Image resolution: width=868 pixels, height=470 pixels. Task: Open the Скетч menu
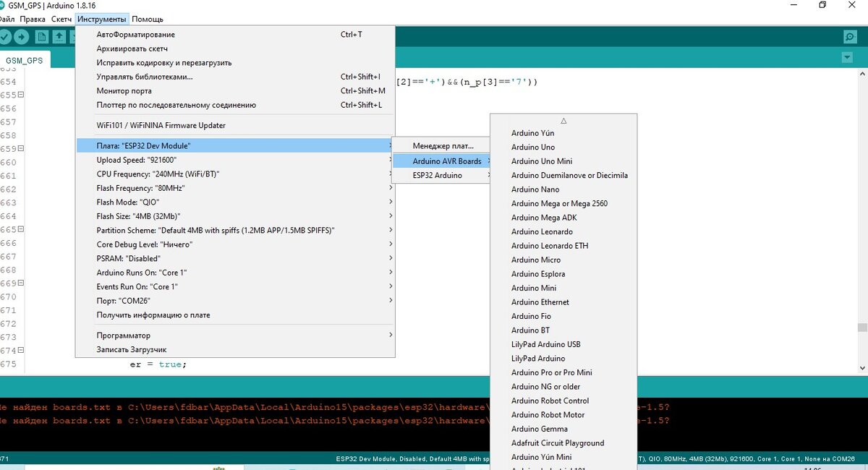(x=61, y=19)
